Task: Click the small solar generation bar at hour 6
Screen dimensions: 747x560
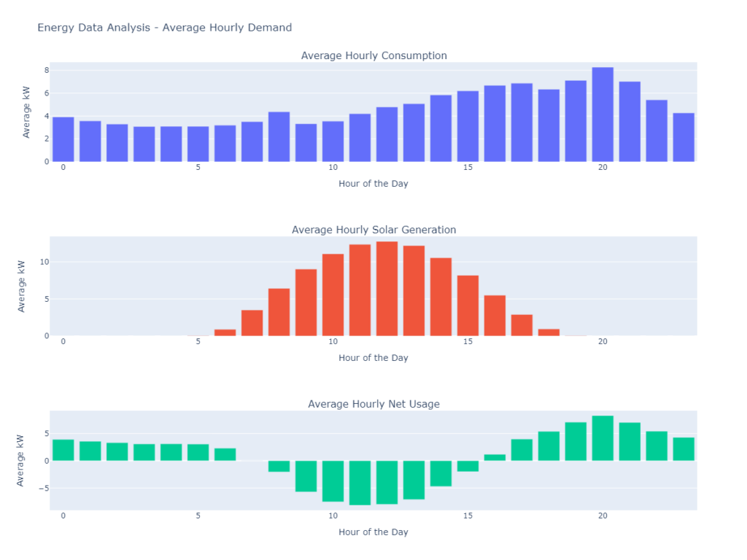Action: pyautogui.click(x=225, y=332)
